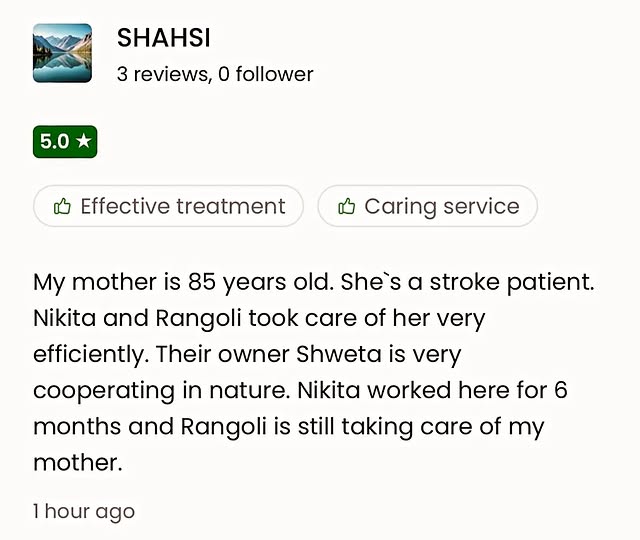The height and width of the screenshot is (540, 640).
Task: Click the SHAHSI mountain avatar picture
Action: pyautogui.click(x=62, y=53)
